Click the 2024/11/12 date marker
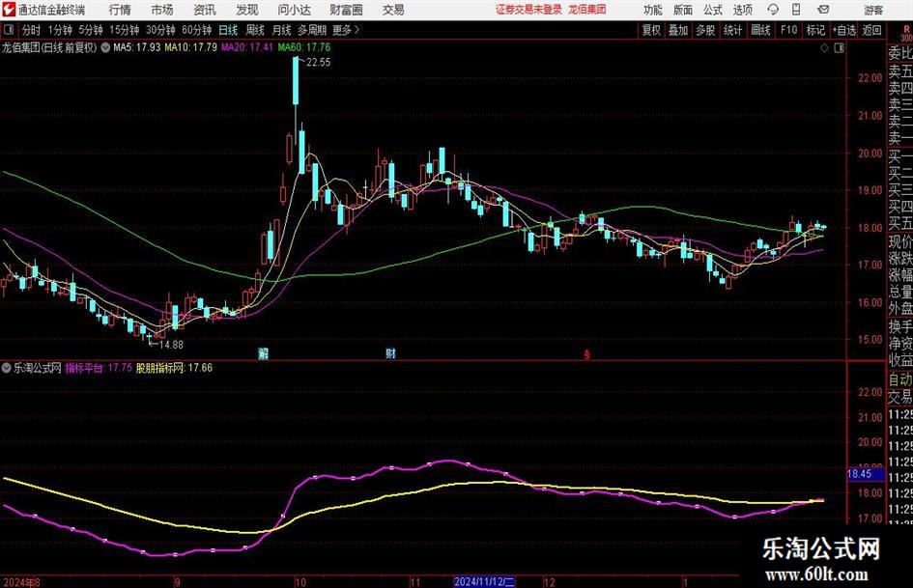 tap(484, 581)
